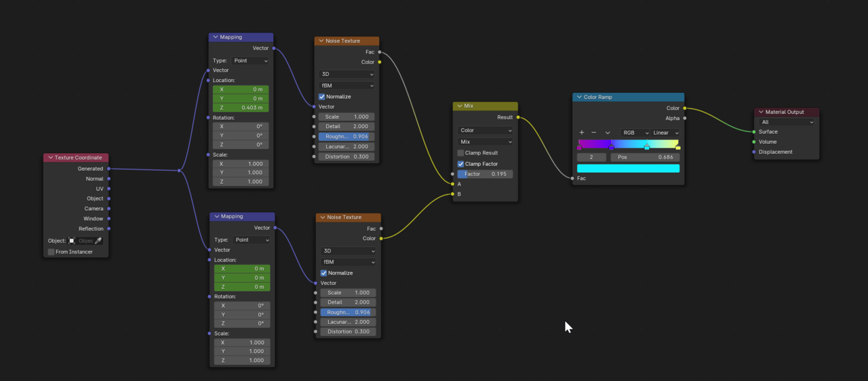Disable Clamp Factor in Mix node
Viewport: 868px width, 381px height.
pos(460,163)
